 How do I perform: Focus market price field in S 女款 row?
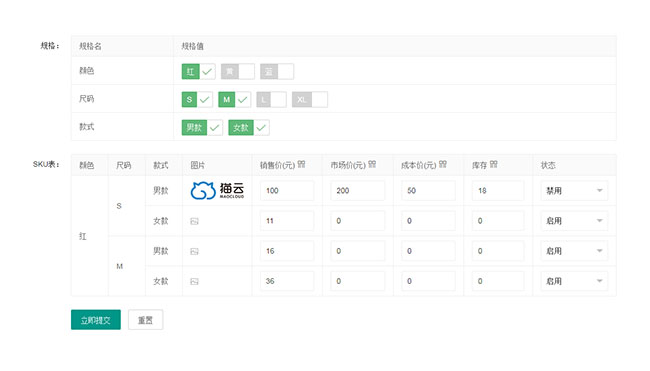[x=357, y=221]
